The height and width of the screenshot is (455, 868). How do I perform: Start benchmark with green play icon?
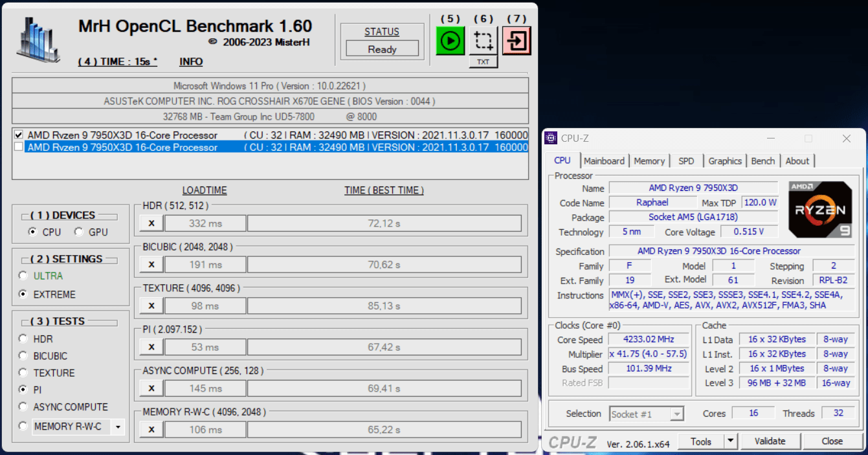point(450,41)
